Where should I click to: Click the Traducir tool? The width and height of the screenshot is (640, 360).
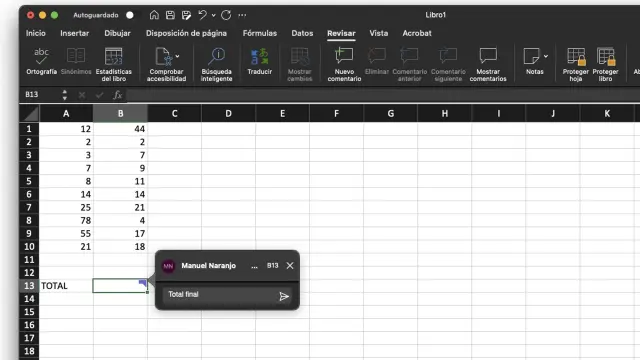[260, 61]
